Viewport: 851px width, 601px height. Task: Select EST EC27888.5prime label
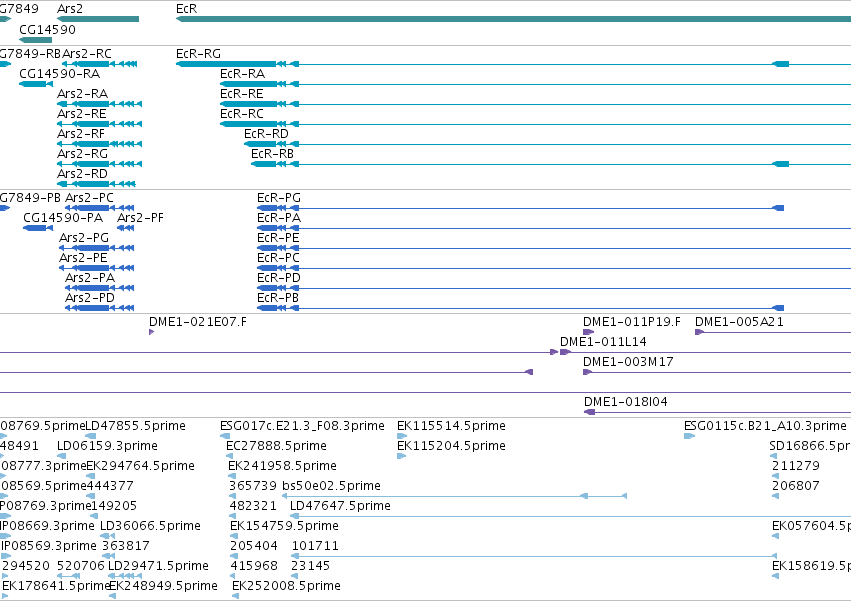point(276,446)
